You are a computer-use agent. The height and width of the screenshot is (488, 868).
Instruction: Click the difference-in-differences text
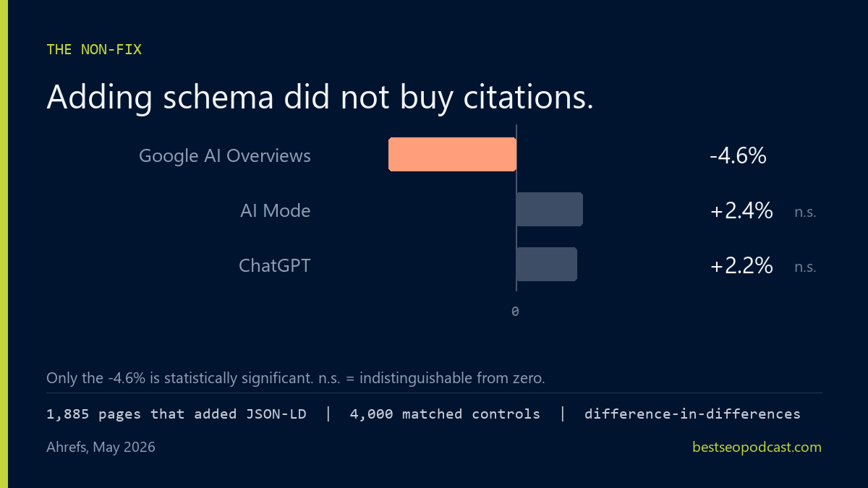pos(692,414)
